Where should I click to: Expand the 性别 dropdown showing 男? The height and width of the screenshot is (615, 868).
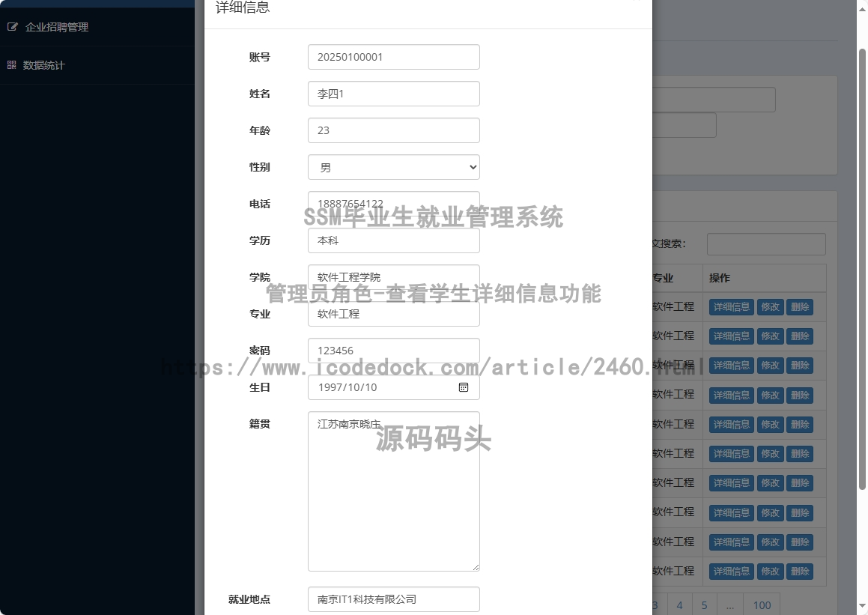394,167
